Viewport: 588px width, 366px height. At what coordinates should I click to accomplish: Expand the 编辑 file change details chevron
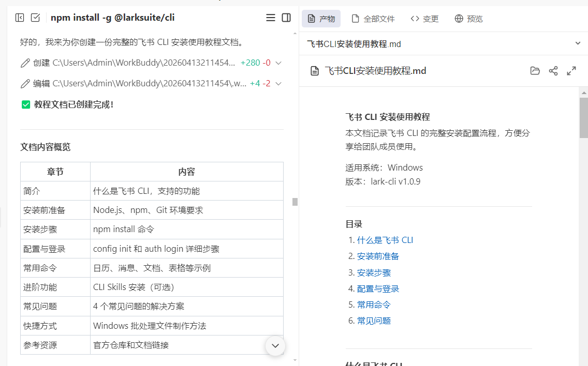click(278, 83)
